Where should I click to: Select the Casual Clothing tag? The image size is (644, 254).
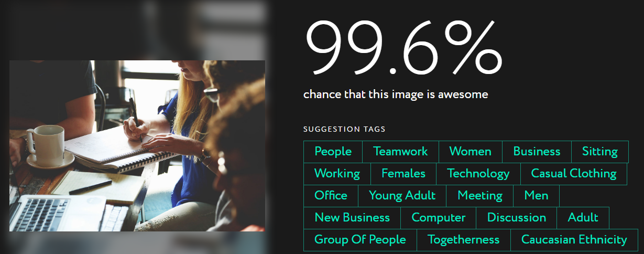pos(574,174)
